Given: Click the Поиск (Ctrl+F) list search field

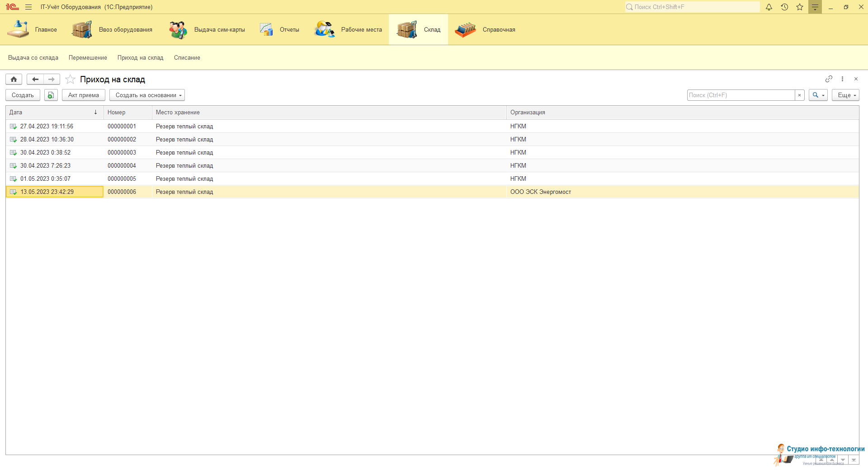Looking at the screenshot, I should click(x=741, y=95).
